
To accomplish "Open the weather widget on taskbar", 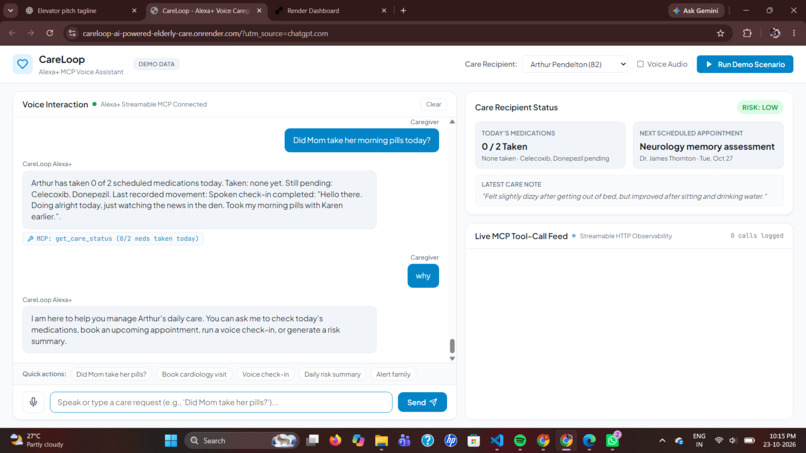I will tap(37, 440).
